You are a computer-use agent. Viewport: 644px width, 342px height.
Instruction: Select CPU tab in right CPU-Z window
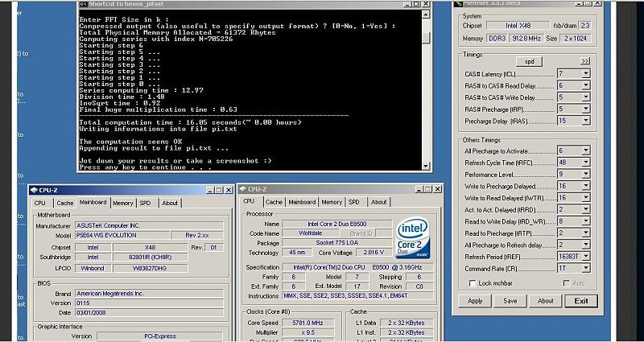point(249,201)
